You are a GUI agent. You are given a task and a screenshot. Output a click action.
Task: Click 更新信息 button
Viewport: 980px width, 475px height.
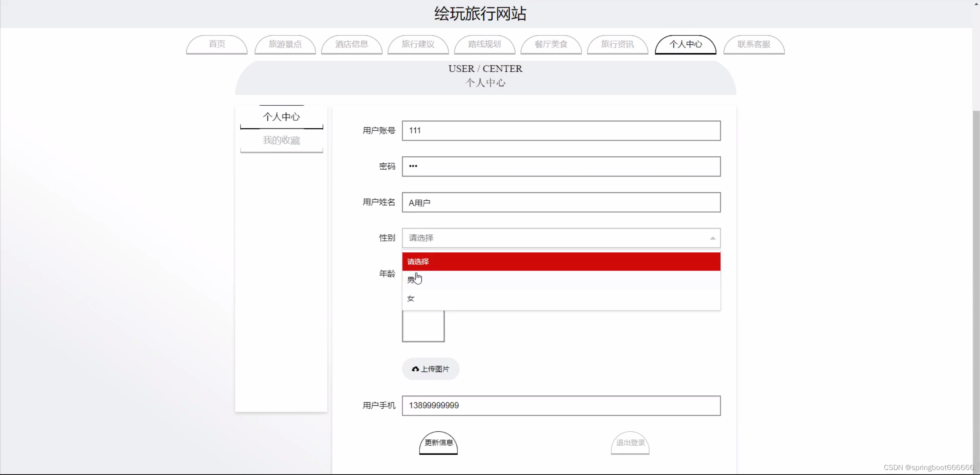tap(438, 443)
